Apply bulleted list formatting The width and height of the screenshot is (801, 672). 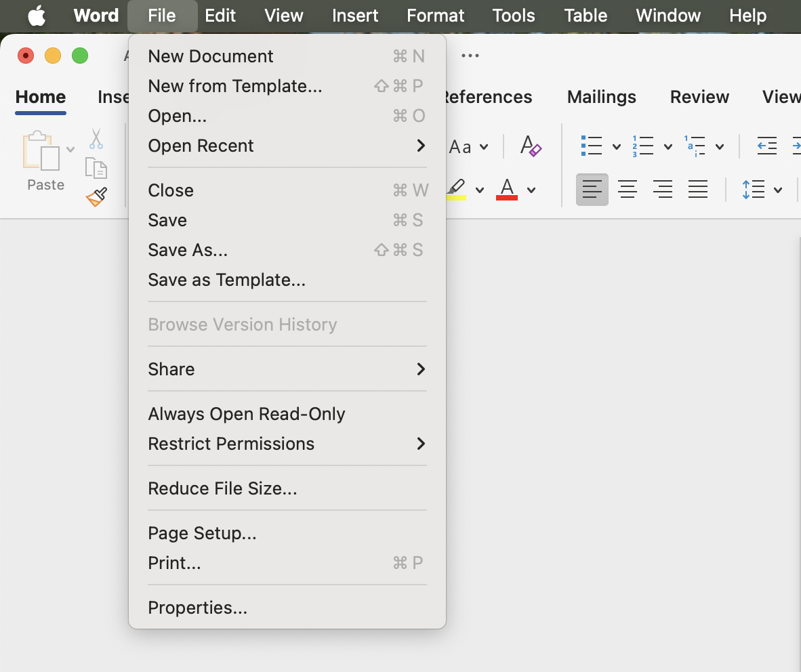592,146
